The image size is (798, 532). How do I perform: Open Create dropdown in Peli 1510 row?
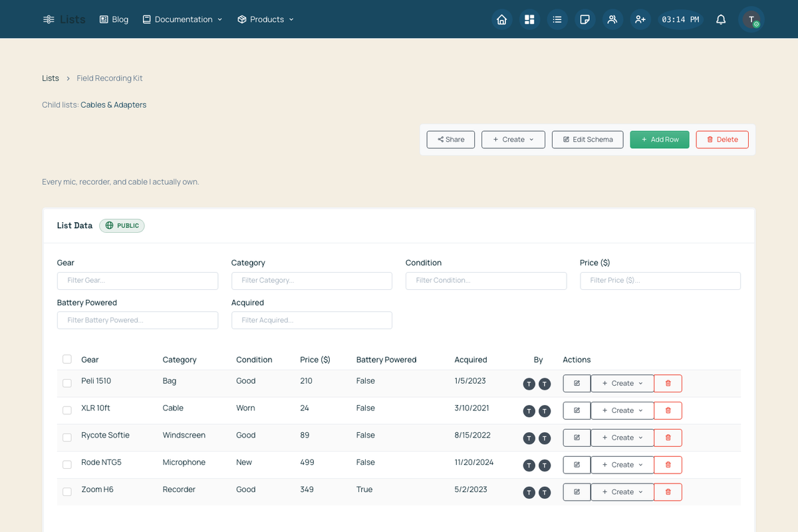click(622, 383)
